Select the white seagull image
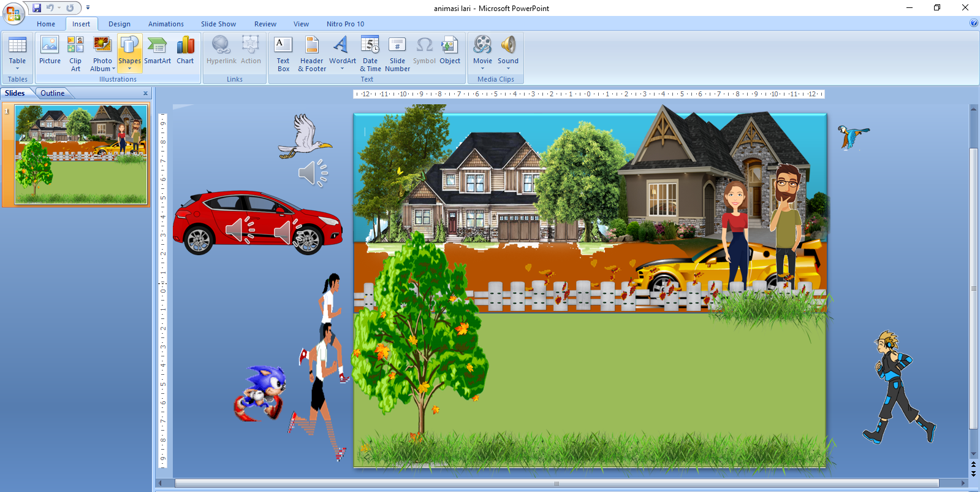 pyautogui.click(x=305, y=136)
